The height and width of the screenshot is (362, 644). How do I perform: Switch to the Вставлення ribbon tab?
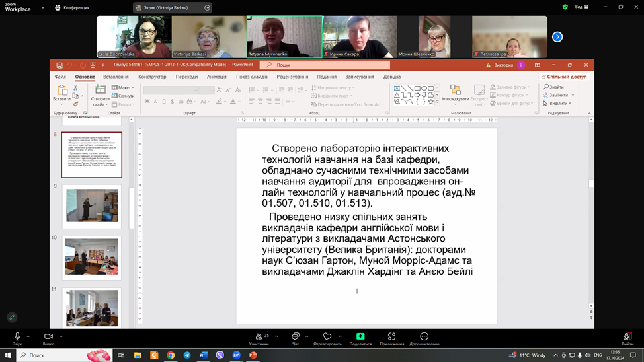click(116, 77)
